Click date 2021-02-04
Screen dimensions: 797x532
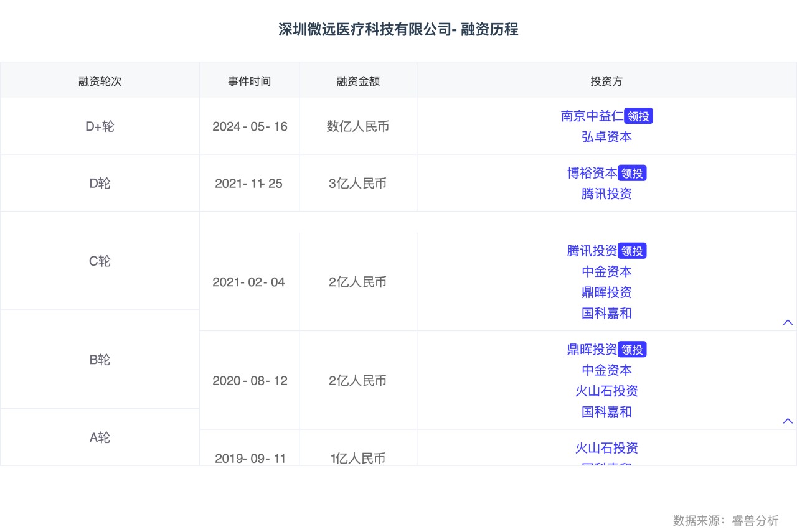point(249,282)
